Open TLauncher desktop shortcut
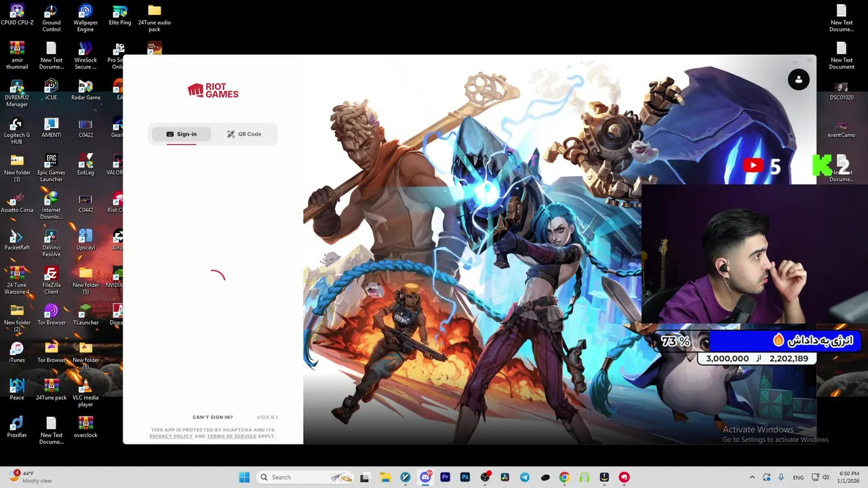Viewport: 868px width, 488px height. tap(85, 314)
